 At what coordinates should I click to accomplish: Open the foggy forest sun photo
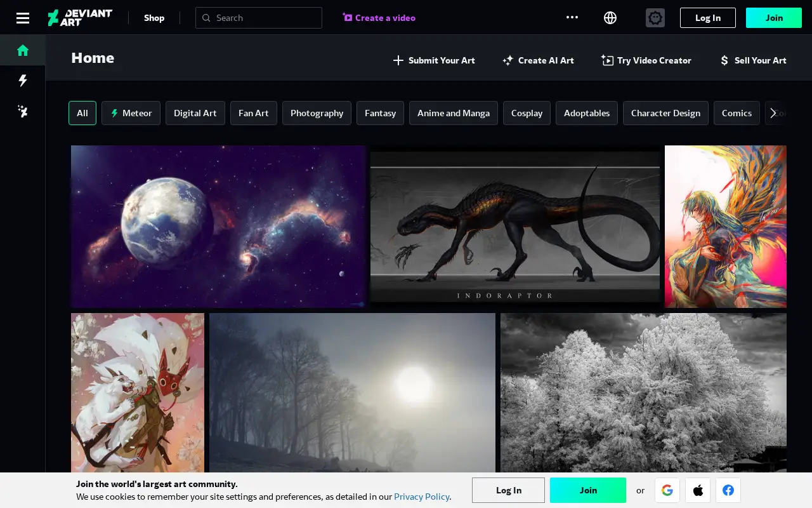tap(352, 392)
